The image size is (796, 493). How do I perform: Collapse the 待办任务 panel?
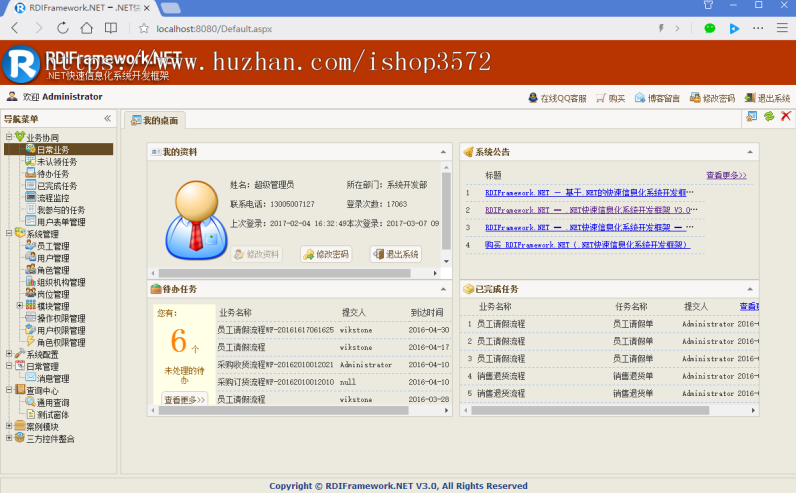click(443, 289)
